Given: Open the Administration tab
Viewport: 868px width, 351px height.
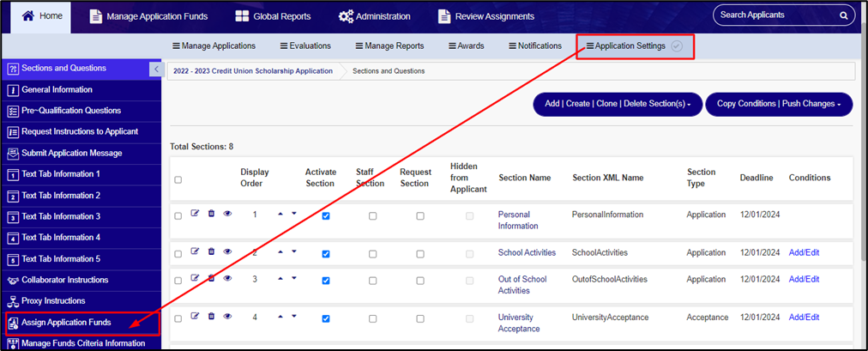Looking at the screenshot, I should point(375,16).
